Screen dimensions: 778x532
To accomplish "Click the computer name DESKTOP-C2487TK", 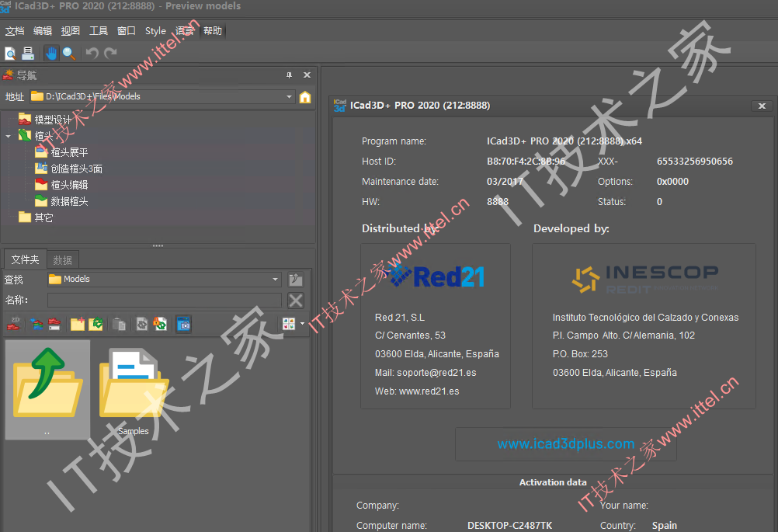I will pos(509,526).
